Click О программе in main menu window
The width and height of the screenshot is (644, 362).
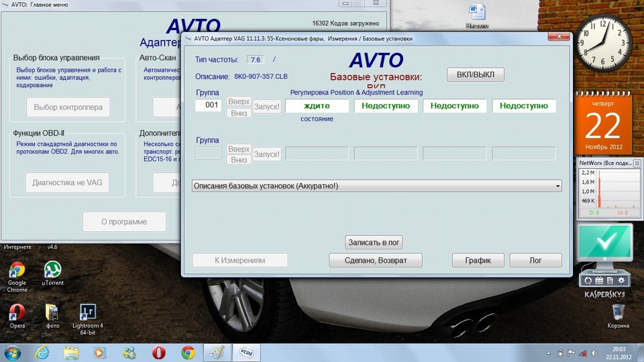click(124, 222)
